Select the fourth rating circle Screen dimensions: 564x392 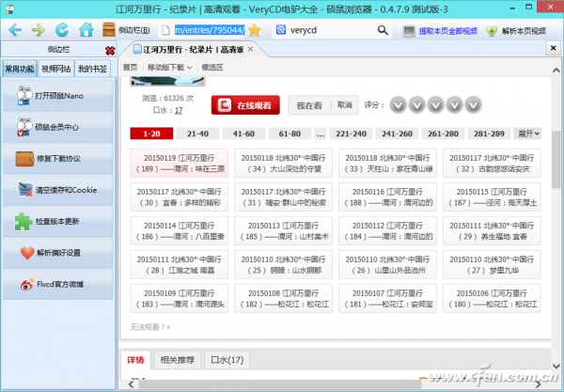pyautogui.click(x=454, y=105)
